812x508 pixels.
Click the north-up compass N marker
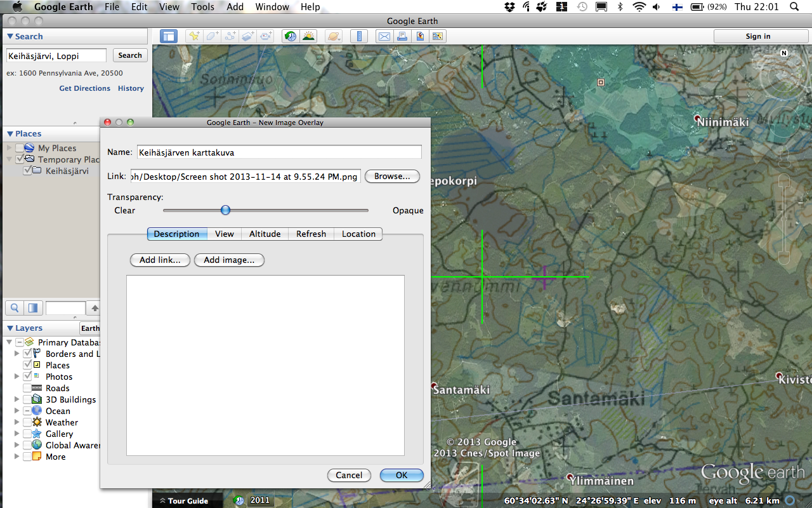(x=784, y=53)
